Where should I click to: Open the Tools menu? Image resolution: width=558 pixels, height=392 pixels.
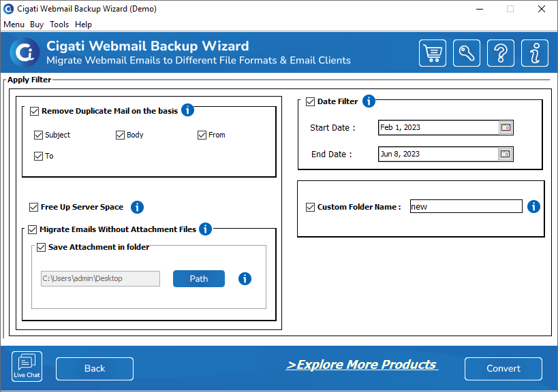click(59, 24)
